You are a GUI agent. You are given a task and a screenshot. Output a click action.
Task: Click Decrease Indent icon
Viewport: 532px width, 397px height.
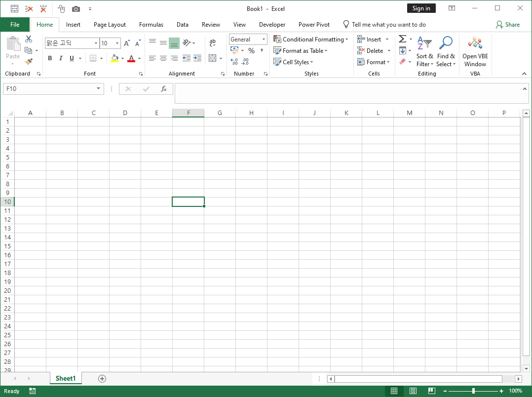186,58
